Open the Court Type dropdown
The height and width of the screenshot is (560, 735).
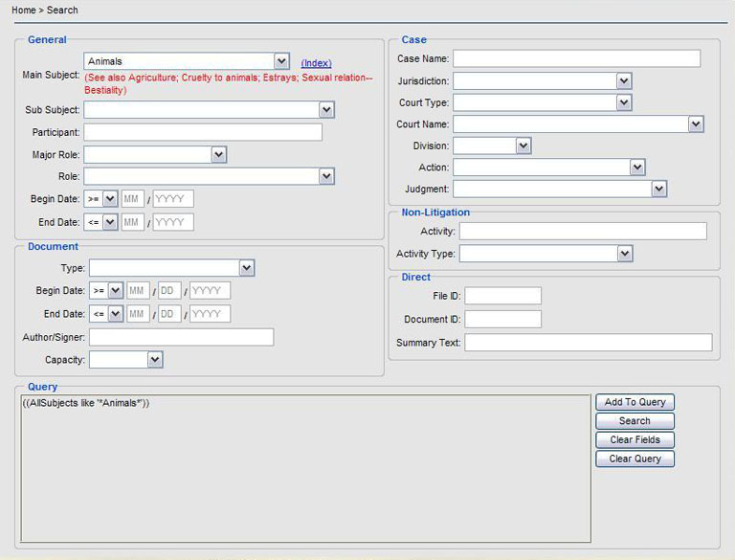pyautogui.click(x=543, y=102)
